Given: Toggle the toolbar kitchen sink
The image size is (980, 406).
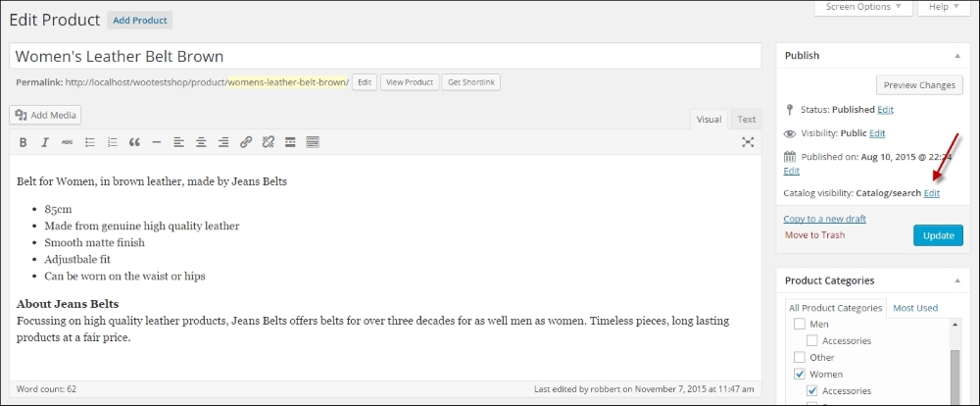Looking at the screenshot, I should click(x=314, y=142).
